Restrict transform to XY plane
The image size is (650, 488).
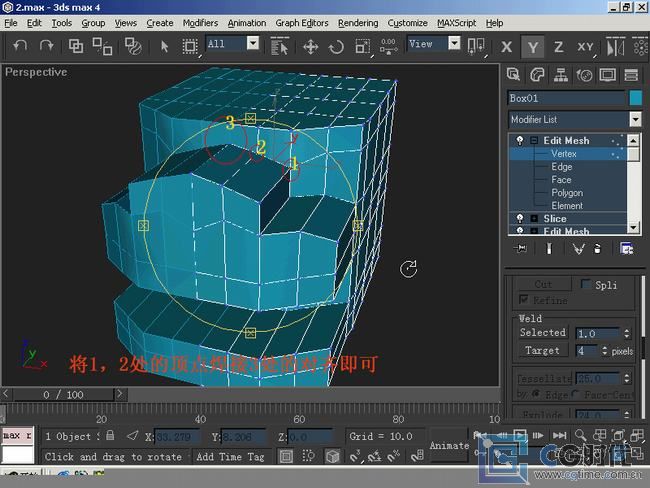pyautogui.click(x=585, y=47)
